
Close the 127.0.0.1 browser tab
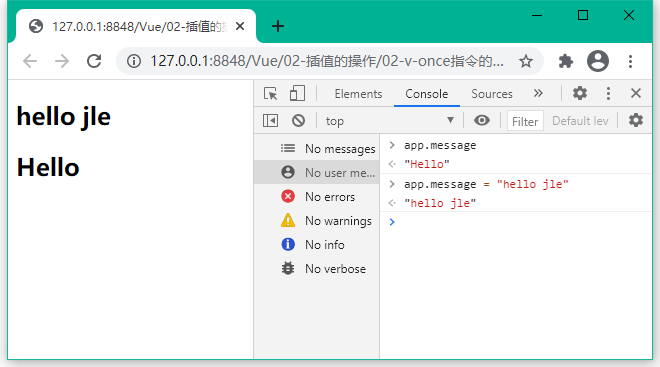click(x=240, y=26)
